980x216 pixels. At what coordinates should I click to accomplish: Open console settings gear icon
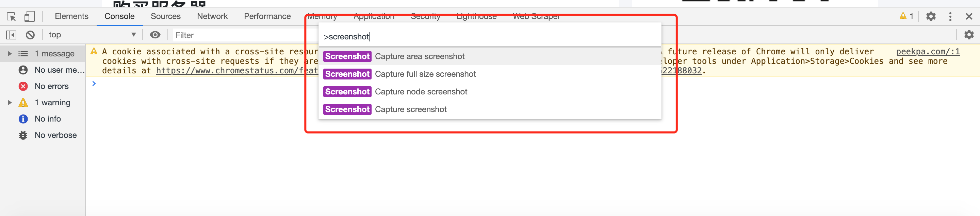pyautogui.click(x=968, y=35)
